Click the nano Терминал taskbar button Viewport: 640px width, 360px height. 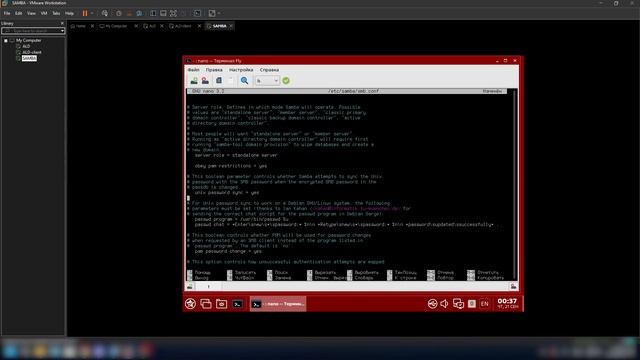pos(278,304)
